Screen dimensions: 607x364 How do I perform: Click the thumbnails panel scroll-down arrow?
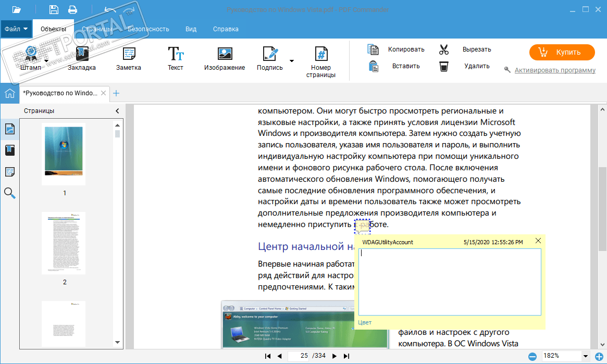point(117,342)
